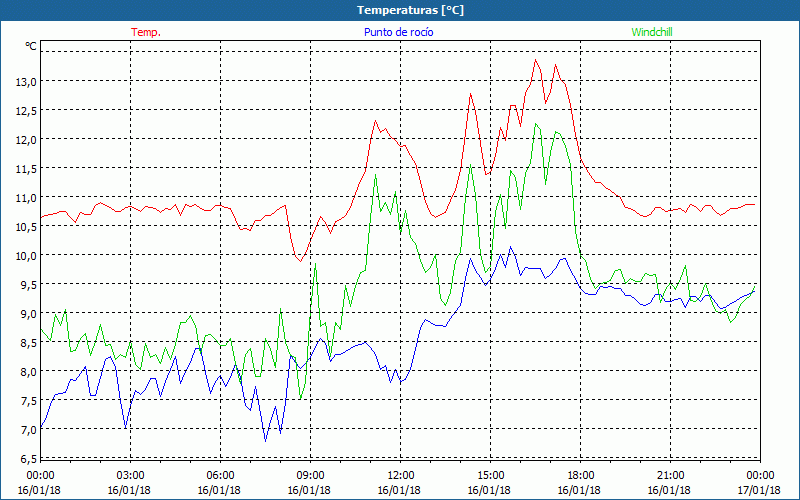The height and width of the screenshot is (500, 800).
Task: Click the 11,0 value on the y-axis
Action: click(x=26, y=197)
